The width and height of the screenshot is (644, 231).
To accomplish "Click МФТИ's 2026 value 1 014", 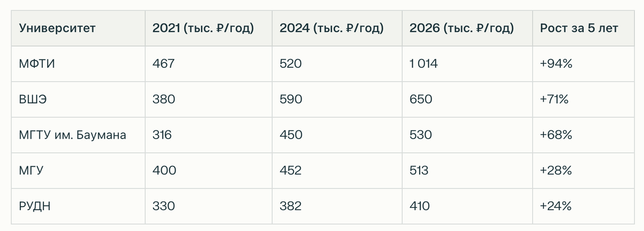I will tap(423, 64).
